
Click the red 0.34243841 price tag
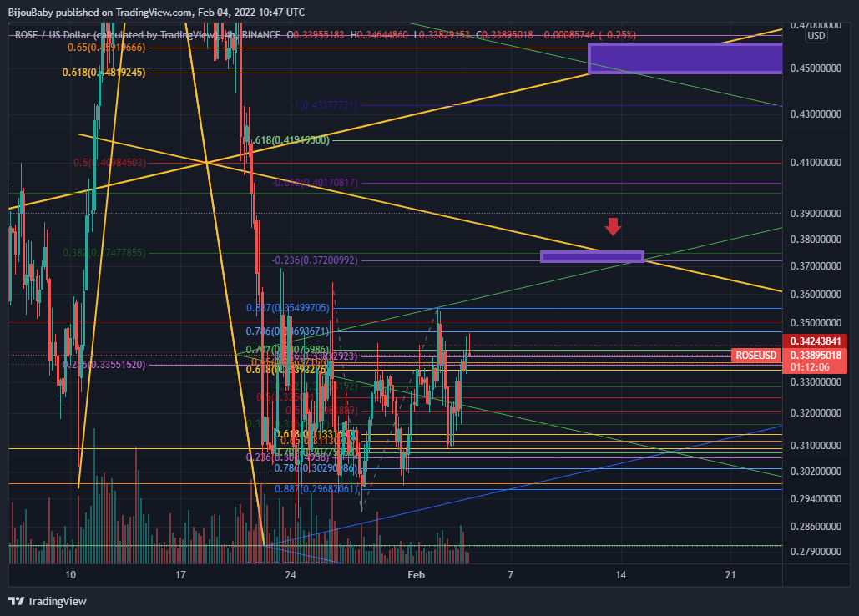[x=815, y=341]
